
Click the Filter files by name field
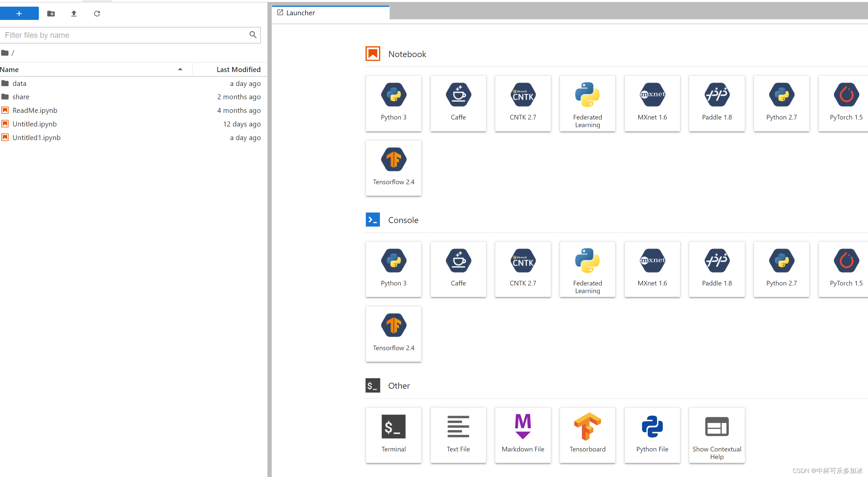click(x=125, y=35)
